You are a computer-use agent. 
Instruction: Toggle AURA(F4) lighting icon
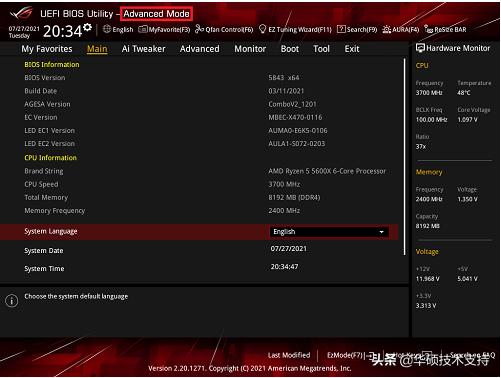[386, 30]
